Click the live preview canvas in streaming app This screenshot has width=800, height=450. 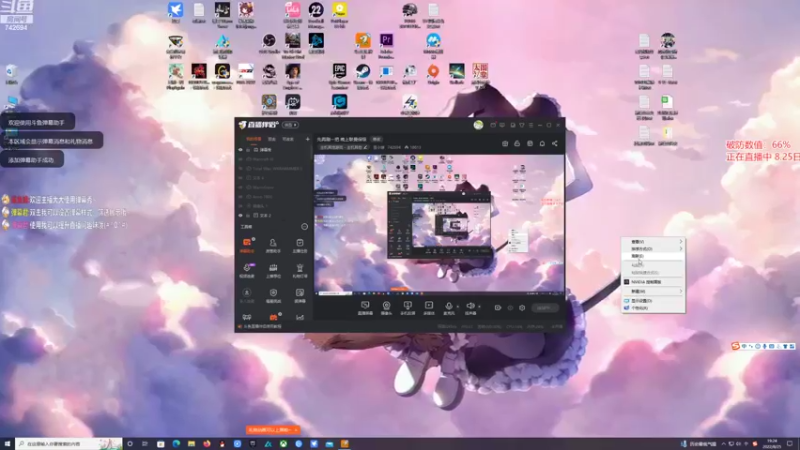coord(439,224)
